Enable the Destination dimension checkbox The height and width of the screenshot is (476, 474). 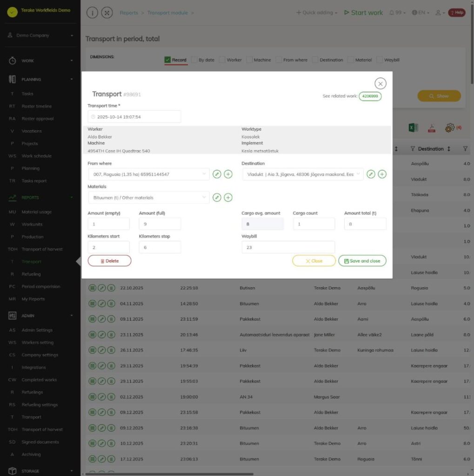coord(315,60)
